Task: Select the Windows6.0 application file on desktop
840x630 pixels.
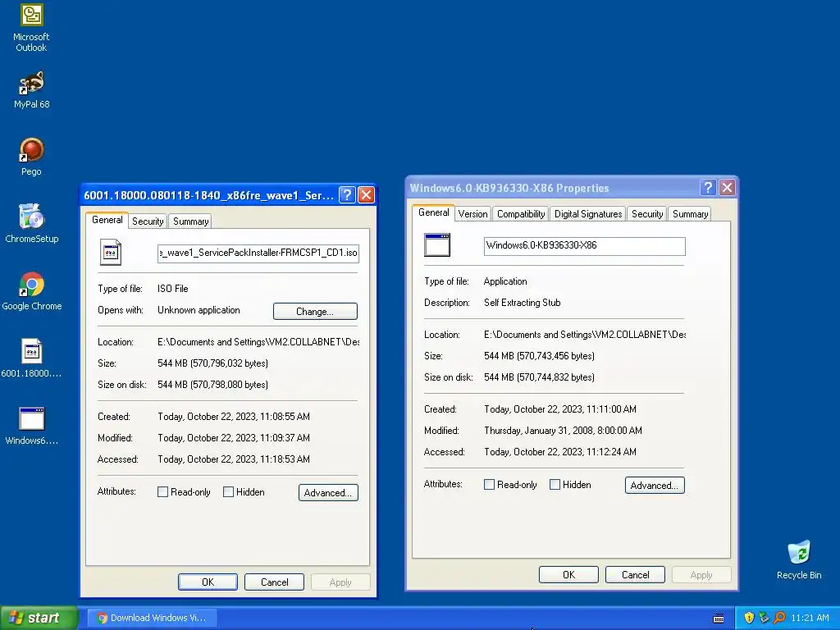Action: tap(32, 426)
